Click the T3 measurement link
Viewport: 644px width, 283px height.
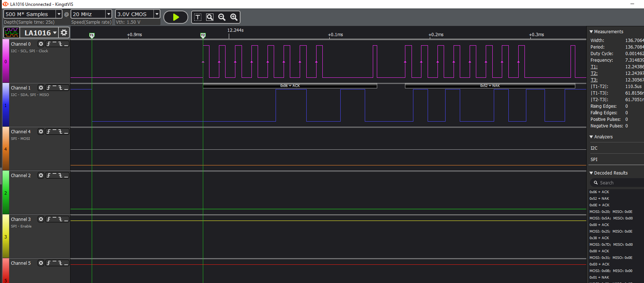pos(594,80)
